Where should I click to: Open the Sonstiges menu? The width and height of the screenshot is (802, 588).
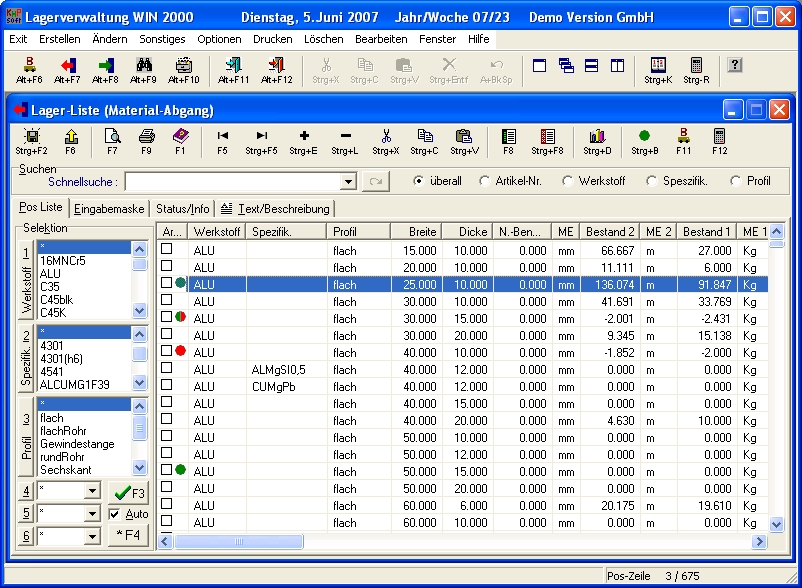[162, 39]
